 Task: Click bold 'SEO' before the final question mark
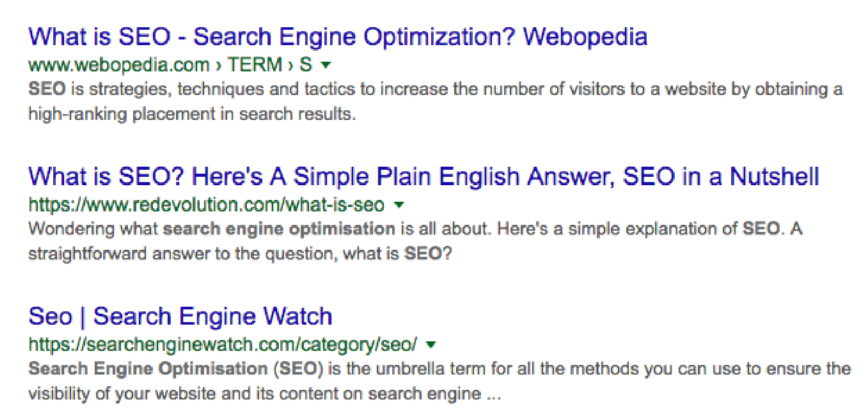click(423, 254)
